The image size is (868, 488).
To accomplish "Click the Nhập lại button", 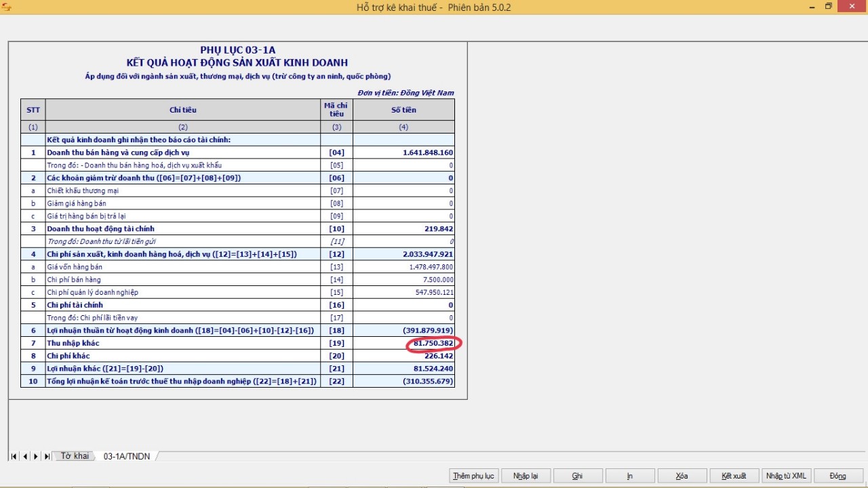I will click(x=526, y=476).
